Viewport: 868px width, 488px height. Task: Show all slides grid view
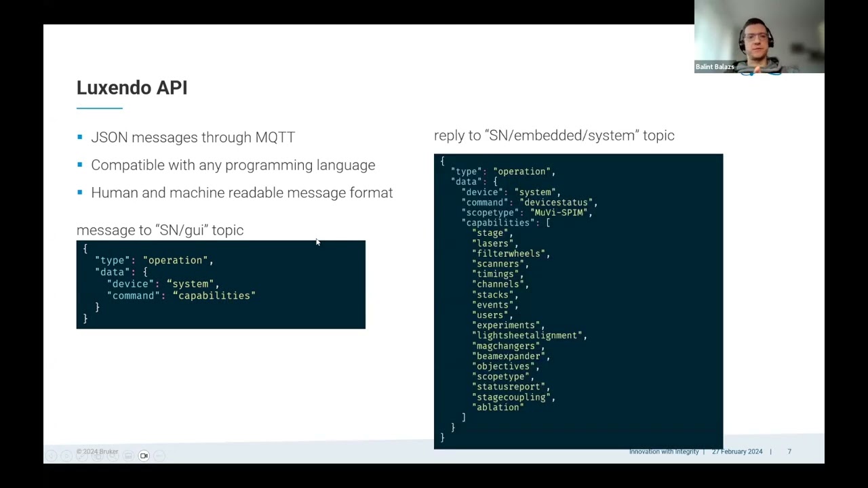point(98,456)
